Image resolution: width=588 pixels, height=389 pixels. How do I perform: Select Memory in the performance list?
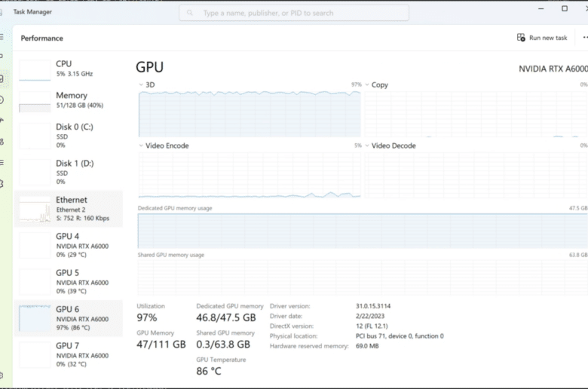point(69,100)
